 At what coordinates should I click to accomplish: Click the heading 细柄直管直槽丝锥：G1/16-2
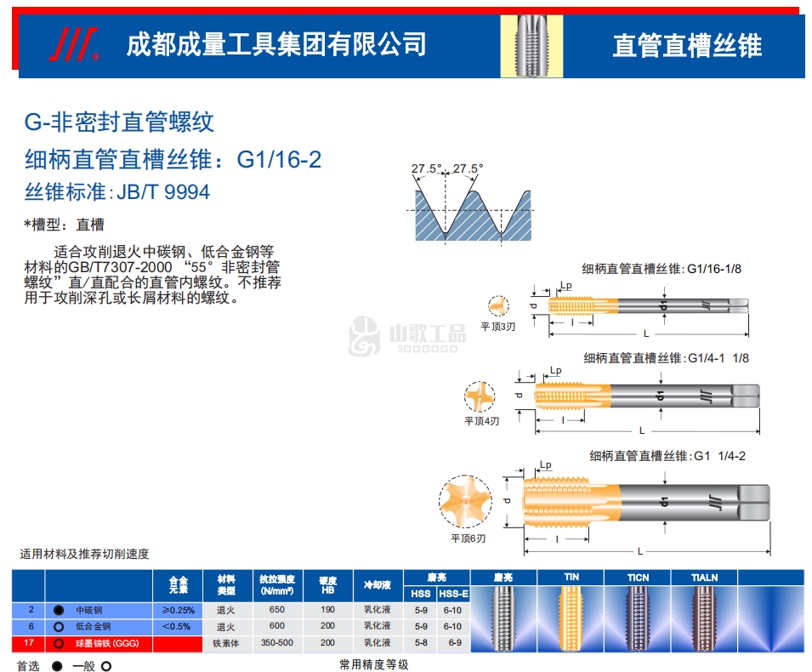coord(173,159)
